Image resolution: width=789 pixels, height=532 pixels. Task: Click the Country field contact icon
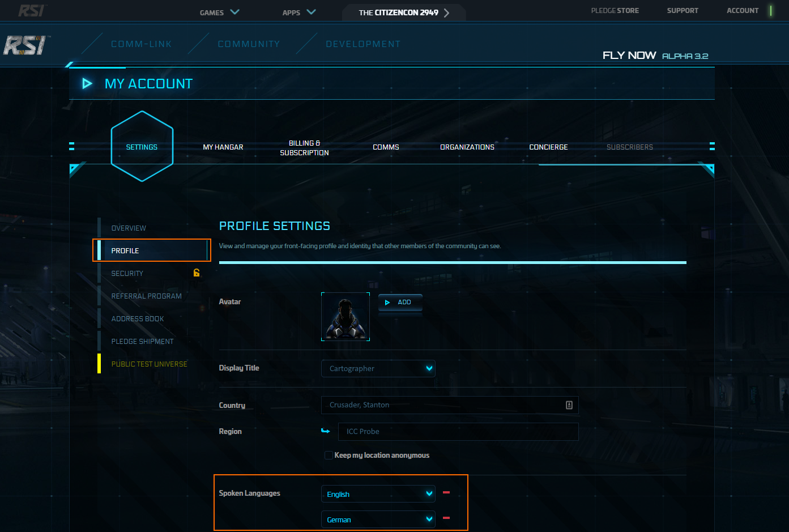click(x=569, y=405)
